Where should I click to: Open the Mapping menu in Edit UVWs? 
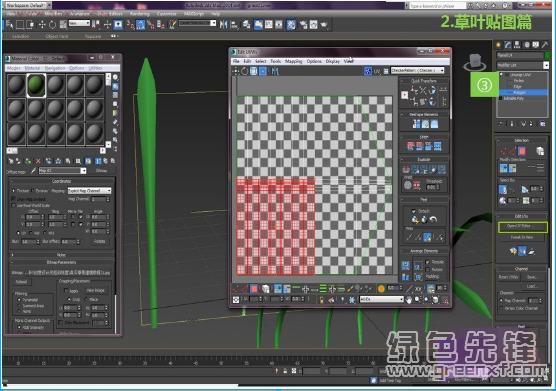click(294, 61)
